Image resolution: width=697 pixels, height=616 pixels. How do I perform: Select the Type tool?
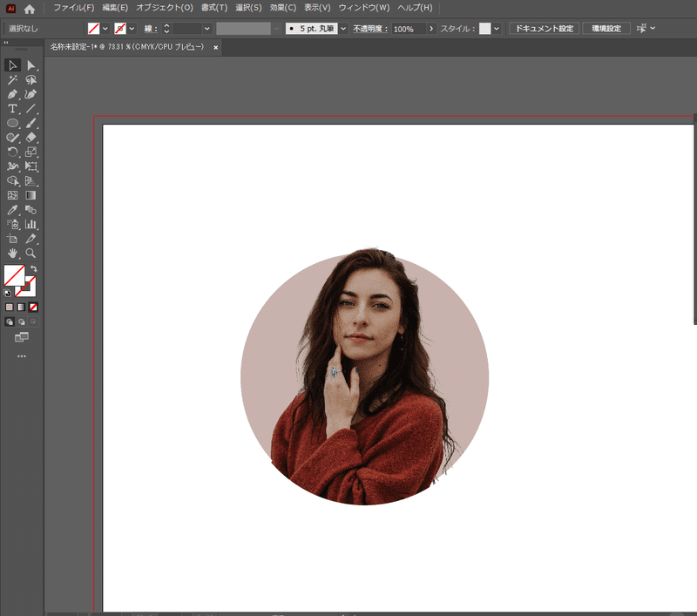pos(12,108)
